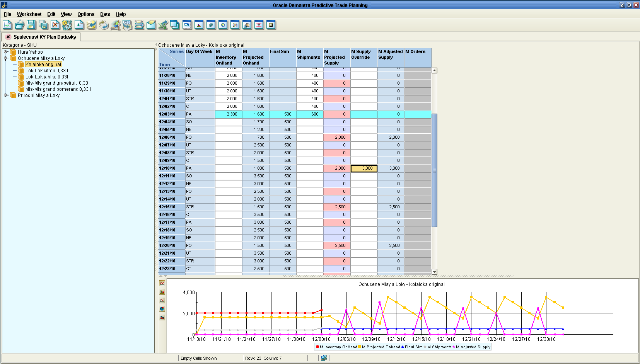This screenshot has height=364, width=640.
Task: Open the Edit menu
Action: click(51, 14)
